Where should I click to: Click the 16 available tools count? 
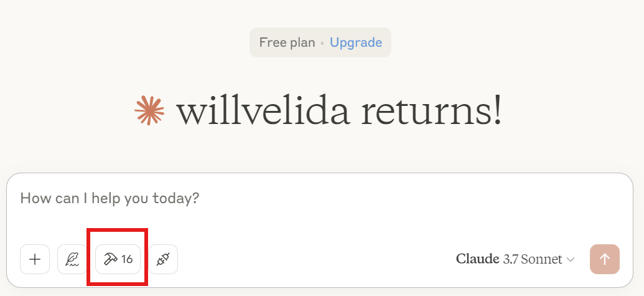click(127, 259)
